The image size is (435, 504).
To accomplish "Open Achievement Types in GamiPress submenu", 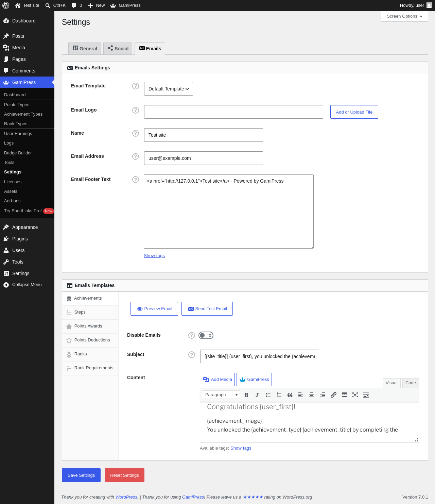I will (27, 114).
